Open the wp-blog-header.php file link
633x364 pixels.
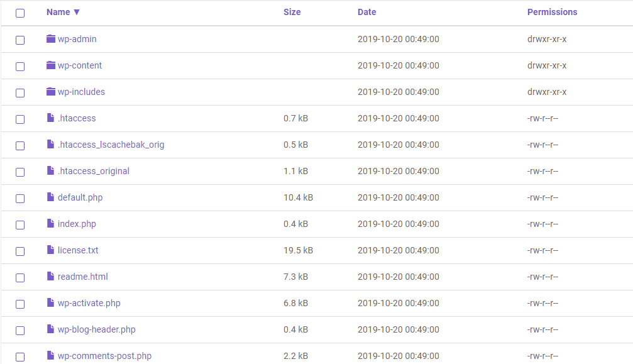click(x=96, y=329)
